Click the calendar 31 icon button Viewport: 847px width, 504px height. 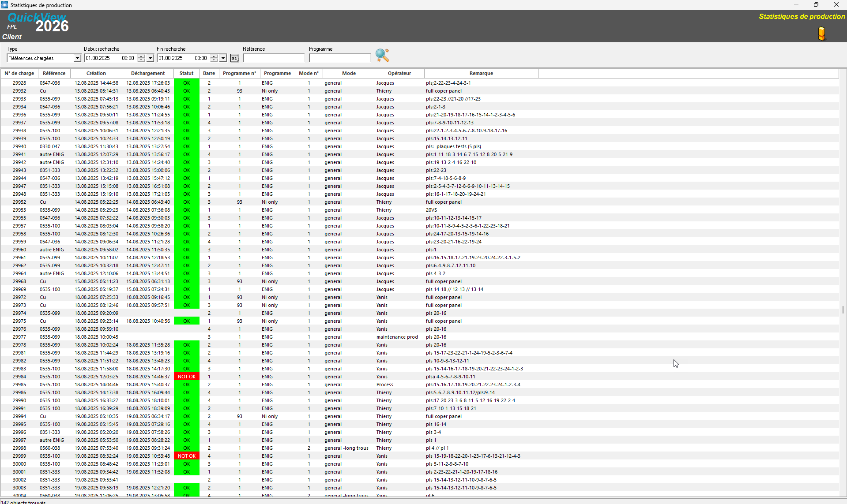(234, 58)
